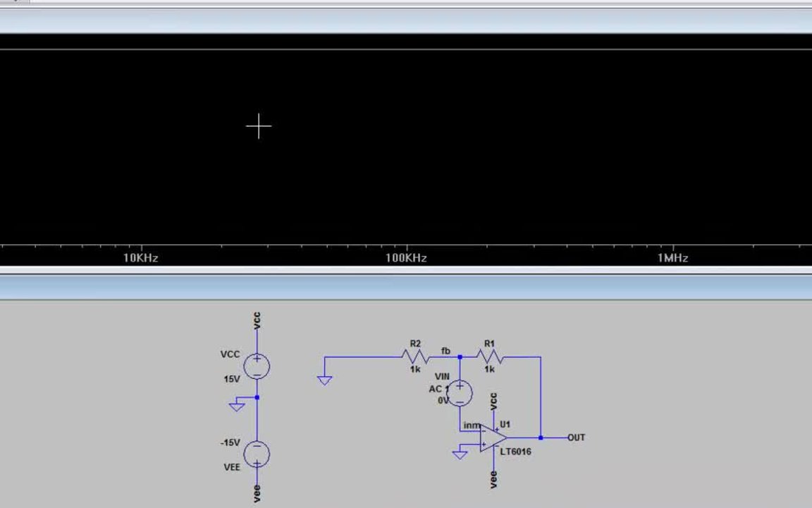Select resistor R1's zigzag symbol

point(489,356)
